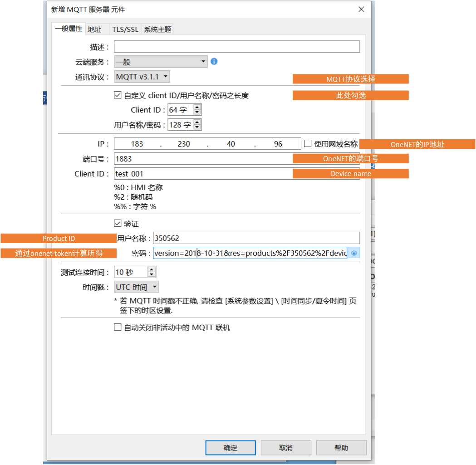
Task: Open the 云端服务 cloud service dropdown
Action: click(x=160, y=62)
